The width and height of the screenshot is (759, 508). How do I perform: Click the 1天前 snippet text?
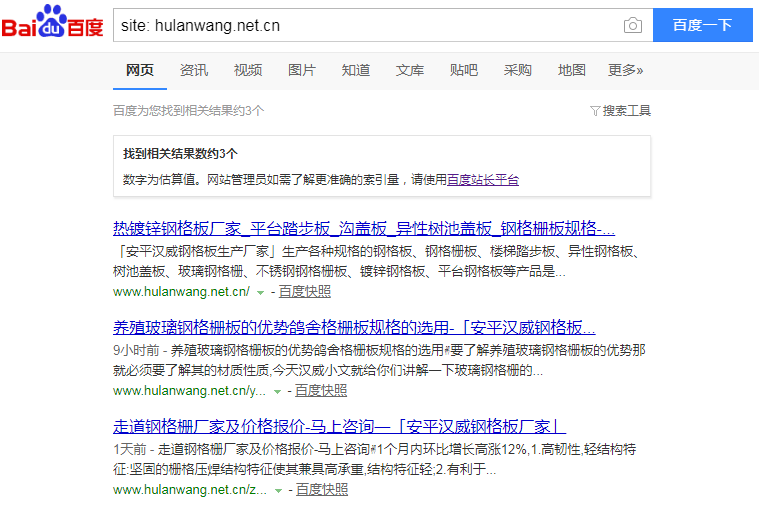[375, 460]
